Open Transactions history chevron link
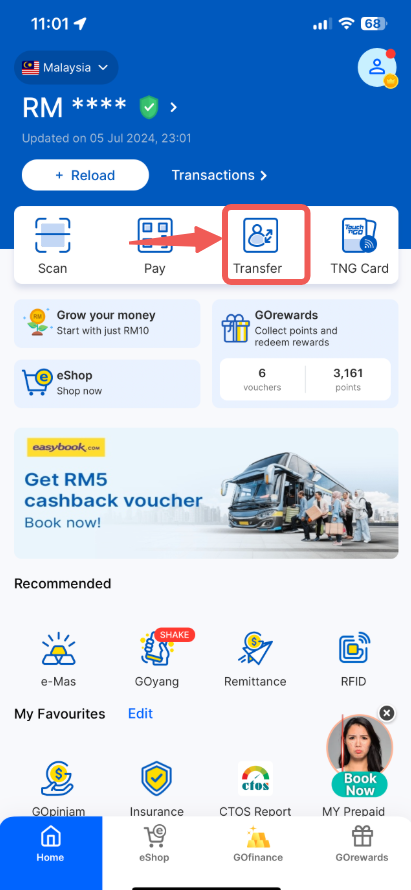 click(219, 175)
